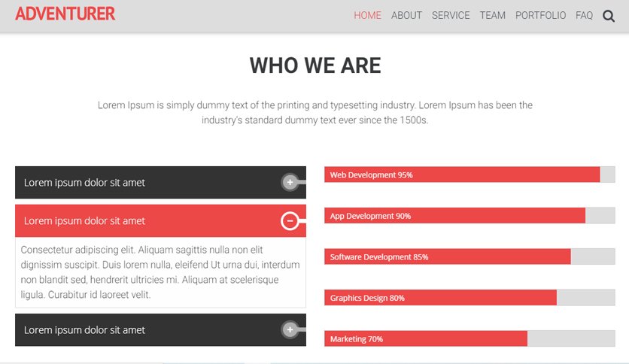Open the FAQ navigation link

point(584,15)
